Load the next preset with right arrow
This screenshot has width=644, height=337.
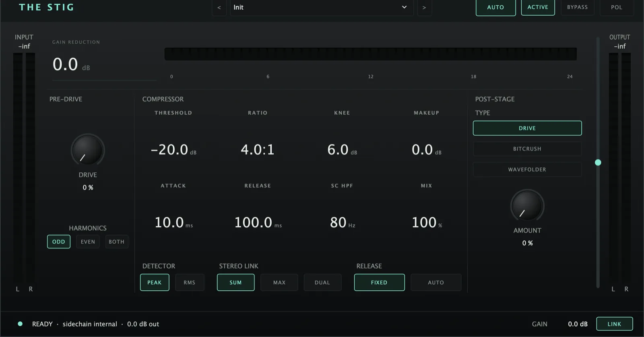(424, 8)
